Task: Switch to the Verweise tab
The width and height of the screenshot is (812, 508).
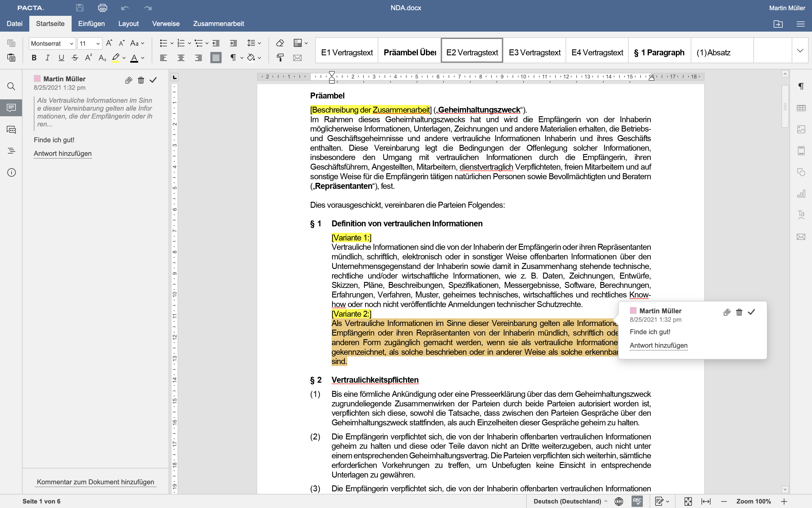Action: [x=166, y=23]
